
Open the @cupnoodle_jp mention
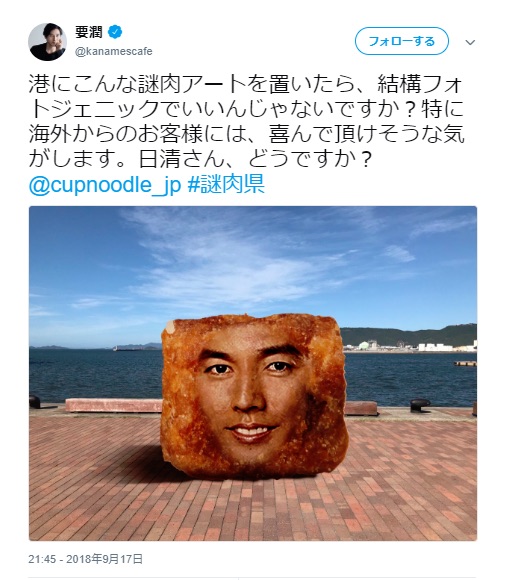(x=105, y=185)
